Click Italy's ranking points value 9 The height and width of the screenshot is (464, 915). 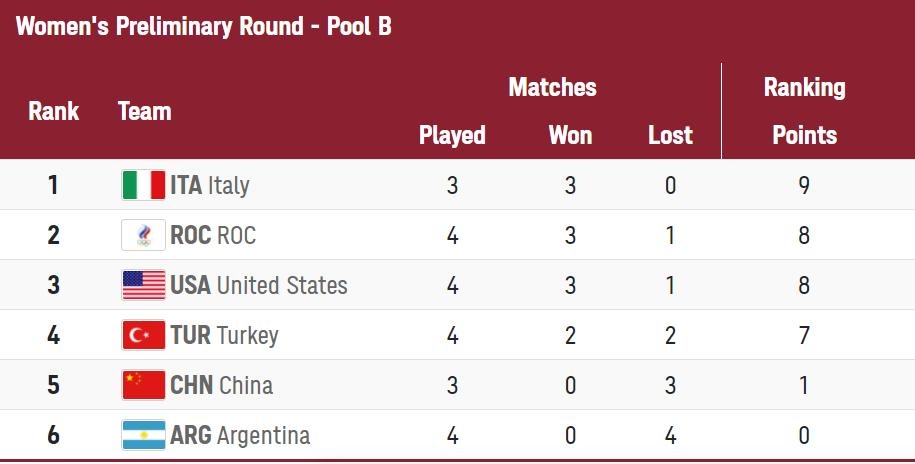(804, 185)
